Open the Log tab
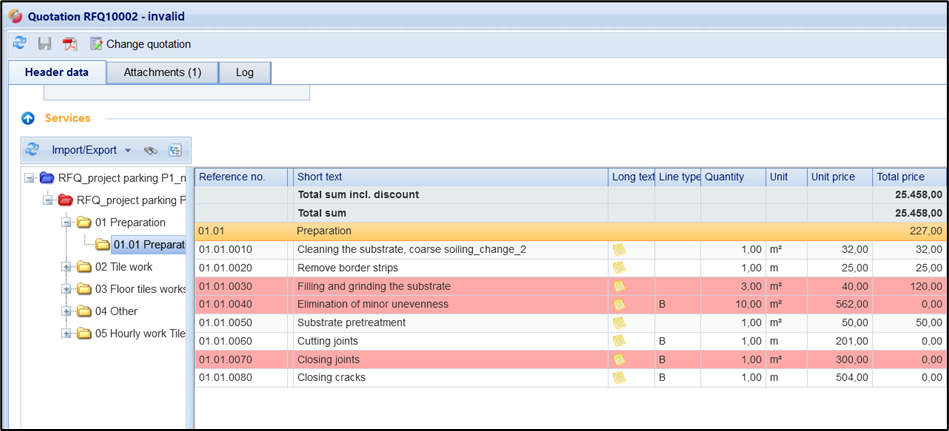Image resolution: width=949 pixels, height=431 pixels. (x=244, y=73)
